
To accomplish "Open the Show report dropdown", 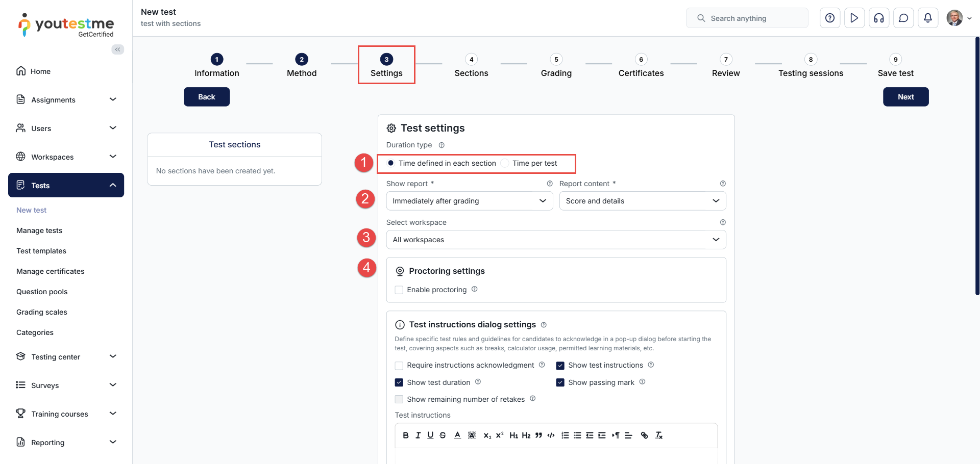I will pyautogui.click(x=469, y=201).
